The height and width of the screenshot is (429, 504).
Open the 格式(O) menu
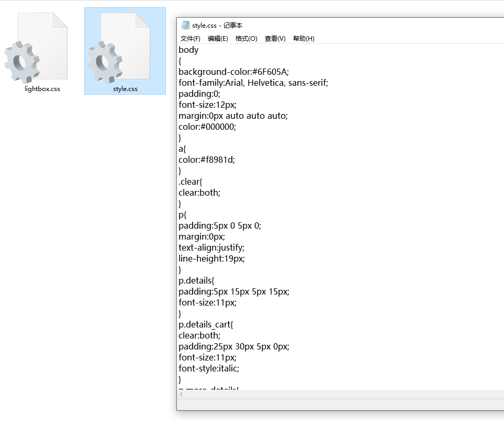tap(246, 39)
